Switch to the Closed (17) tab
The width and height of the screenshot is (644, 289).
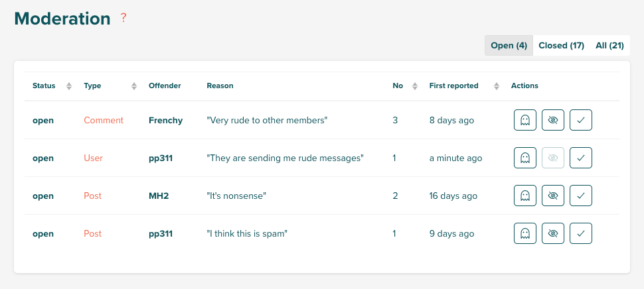[x=561, y=46]
